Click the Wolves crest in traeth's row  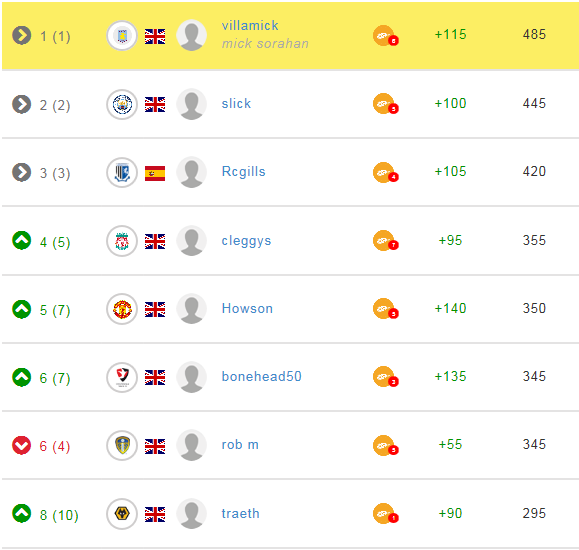[122, 514]
